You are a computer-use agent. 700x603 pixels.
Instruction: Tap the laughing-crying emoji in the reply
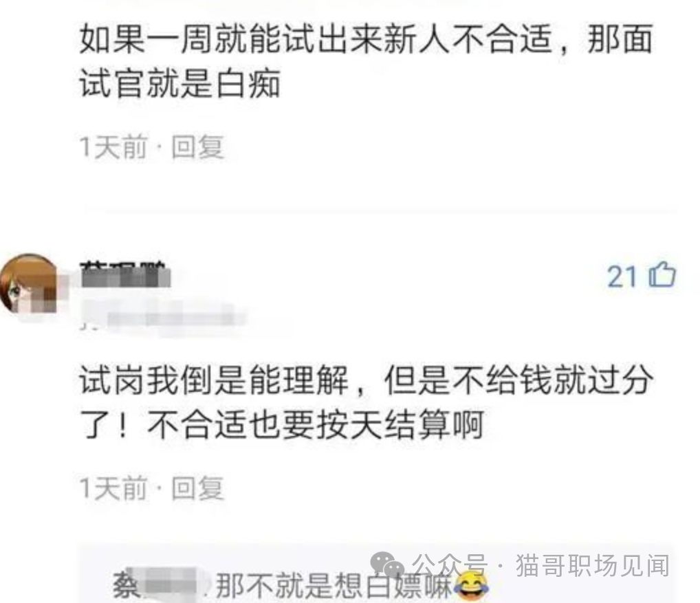pos(472,586)
